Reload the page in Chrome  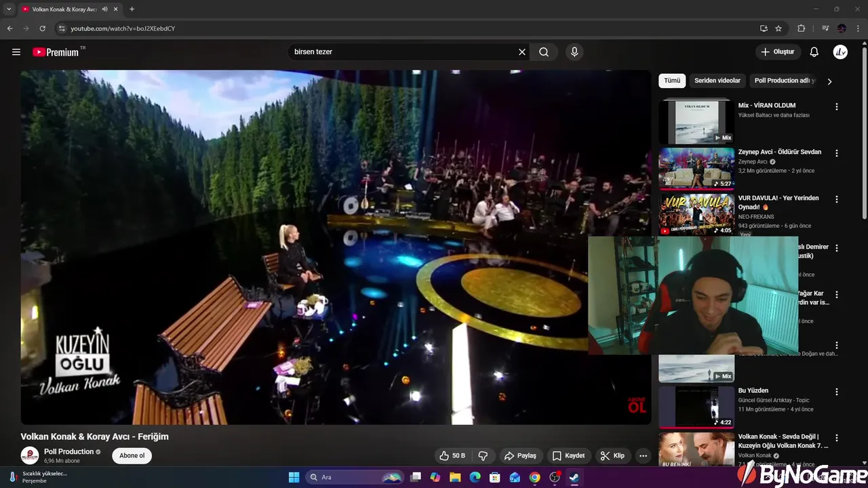pos(42,28)
